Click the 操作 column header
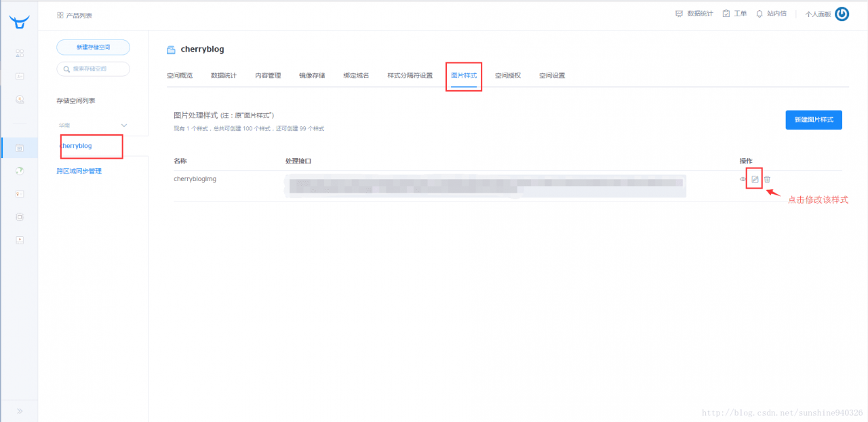 pos(746,161)
